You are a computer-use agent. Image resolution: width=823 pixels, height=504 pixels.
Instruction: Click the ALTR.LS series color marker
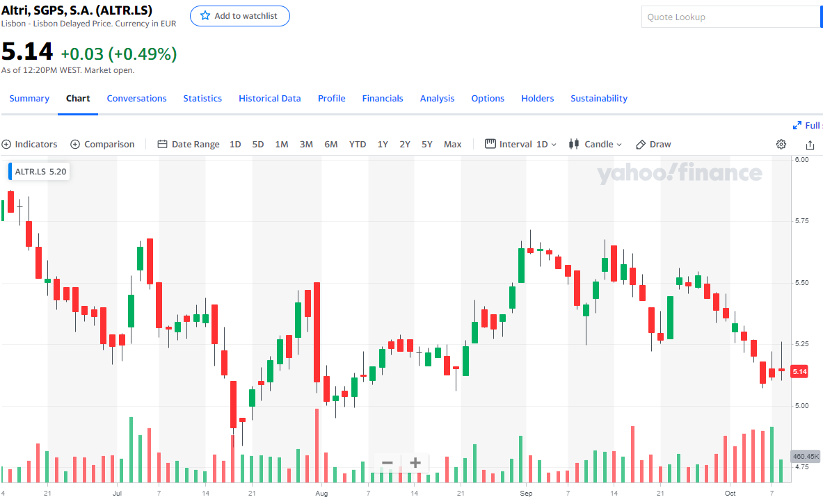pyautogui.click(x=10, y=171)
